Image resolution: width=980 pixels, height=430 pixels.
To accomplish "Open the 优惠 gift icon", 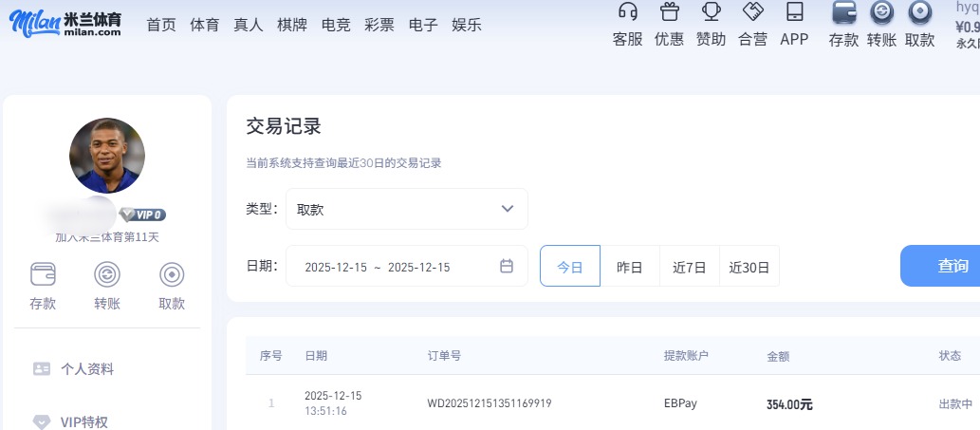I will point(670,10).
